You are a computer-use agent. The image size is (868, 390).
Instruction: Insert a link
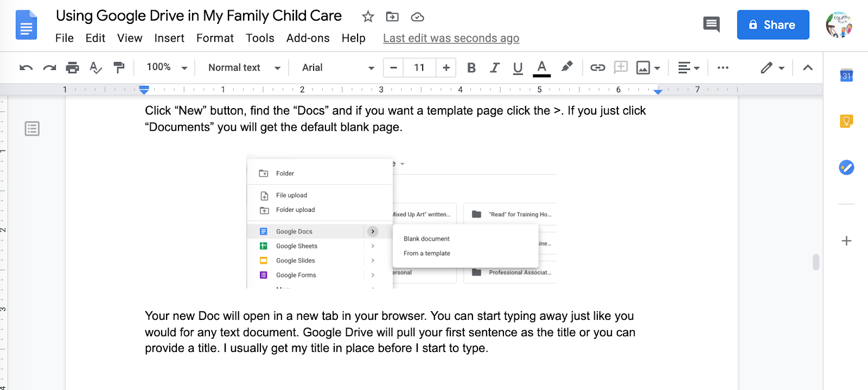(x=597, y=68)
